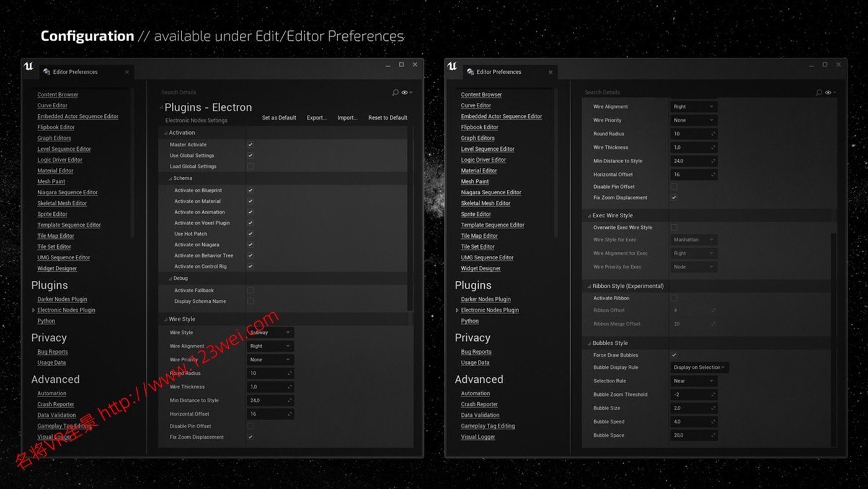Uncheck the Force Draw Bubbles checkbox
This screenshot has height=489, width=868.
(x=674, y=355)
